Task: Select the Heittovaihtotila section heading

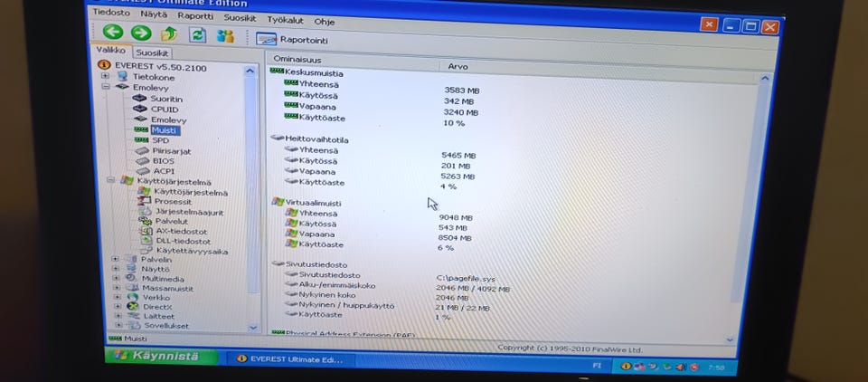Action: (316, 139)
